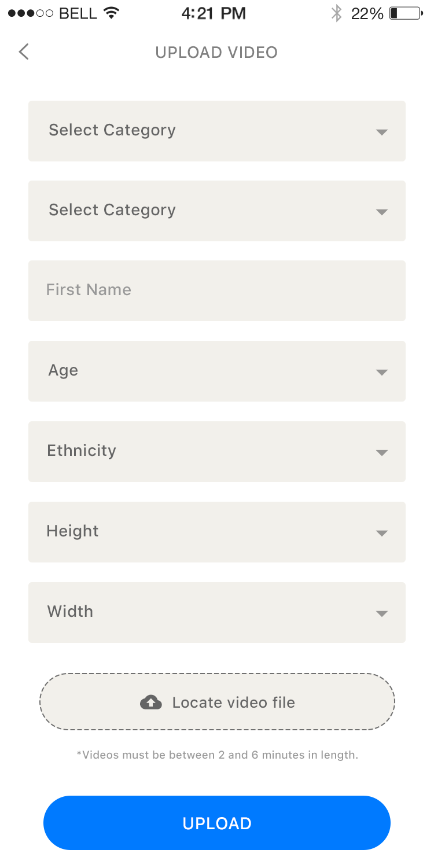Tap the blue UPLOAD button
Screen dimensions: 434x868
217,823
